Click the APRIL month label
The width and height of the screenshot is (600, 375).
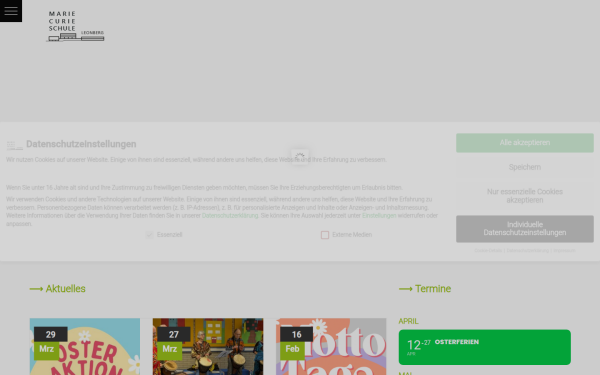click(x=408, y=321)
